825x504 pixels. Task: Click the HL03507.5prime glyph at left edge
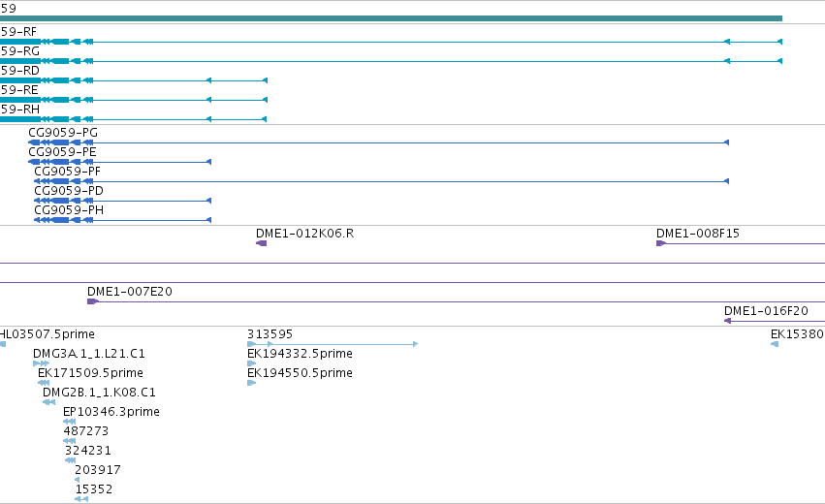tap(3, 344)
